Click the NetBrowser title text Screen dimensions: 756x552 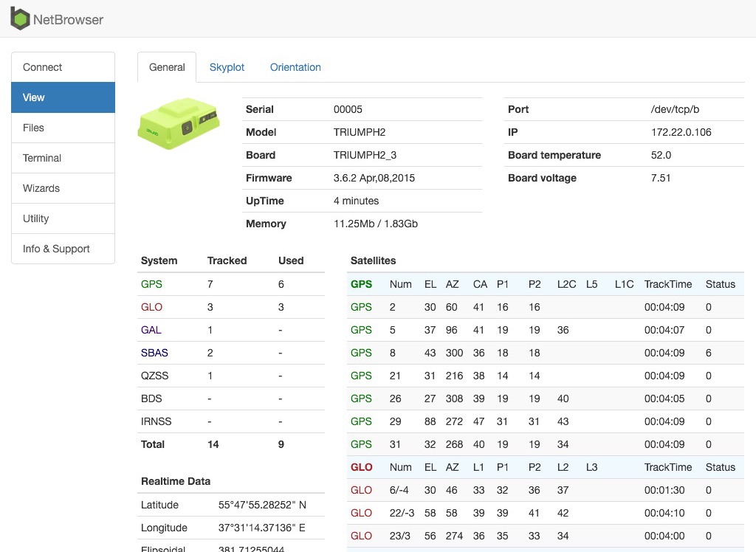68,20
